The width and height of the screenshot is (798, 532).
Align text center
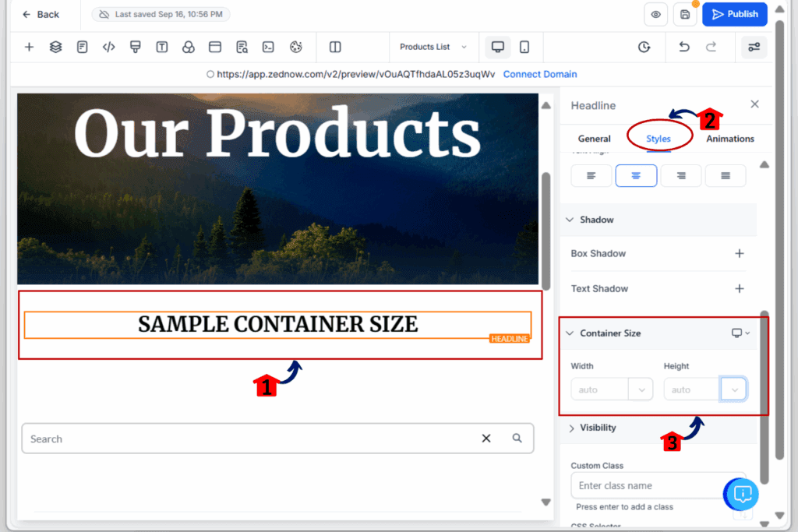(x=636, y=175)
